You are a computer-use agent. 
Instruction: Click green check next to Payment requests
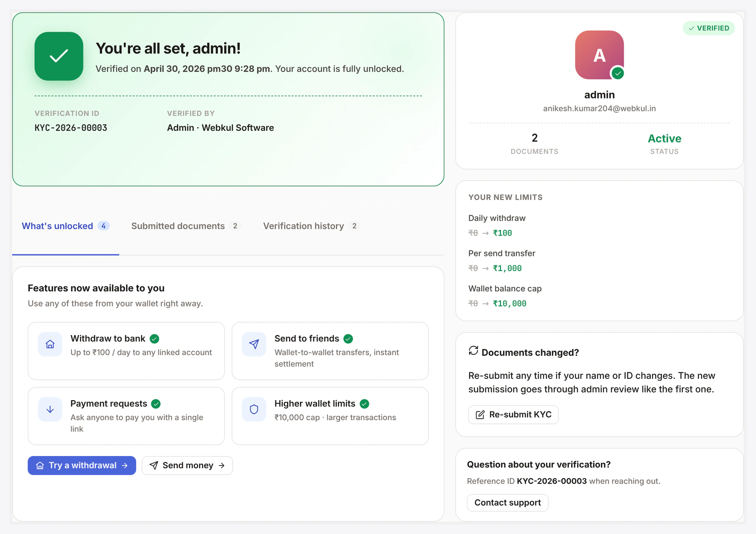point(156,404)
